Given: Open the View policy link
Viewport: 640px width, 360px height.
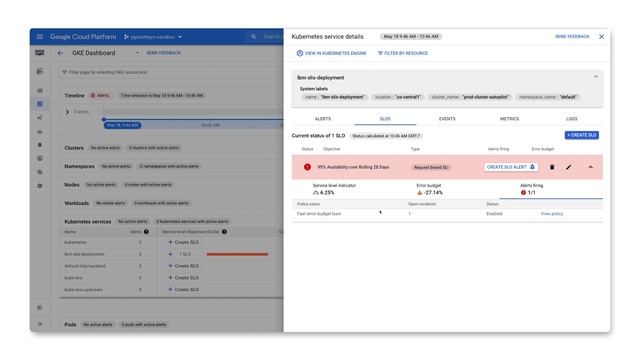Looking at the screenshot, I should (x=552, y=214).
